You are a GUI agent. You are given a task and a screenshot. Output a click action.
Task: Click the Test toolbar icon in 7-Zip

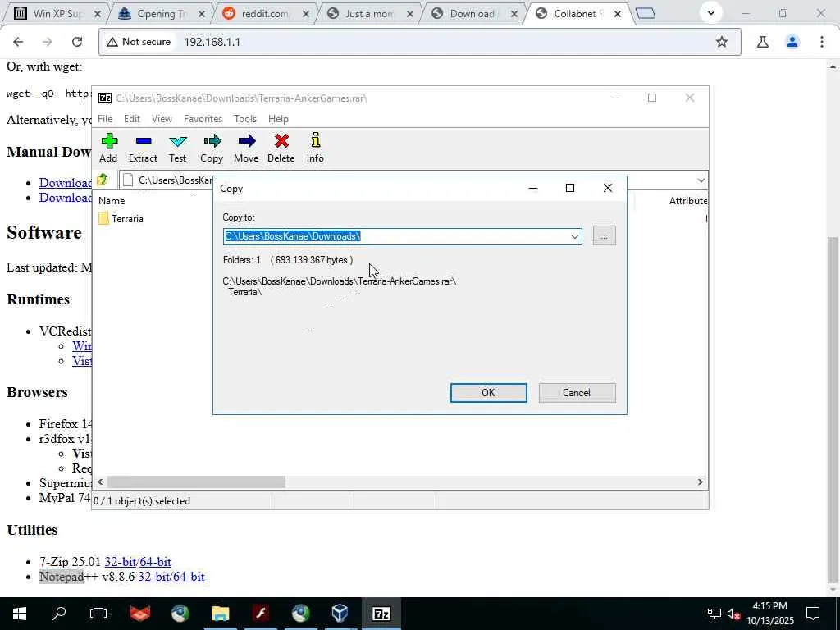click(x=178, y=148)
